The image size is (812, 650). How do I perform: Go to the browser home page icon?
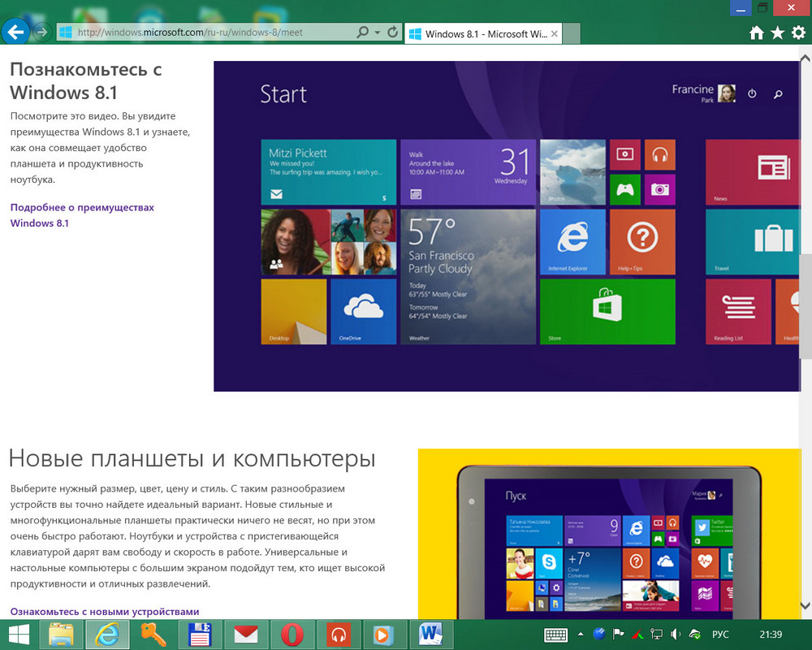(757, 33)
